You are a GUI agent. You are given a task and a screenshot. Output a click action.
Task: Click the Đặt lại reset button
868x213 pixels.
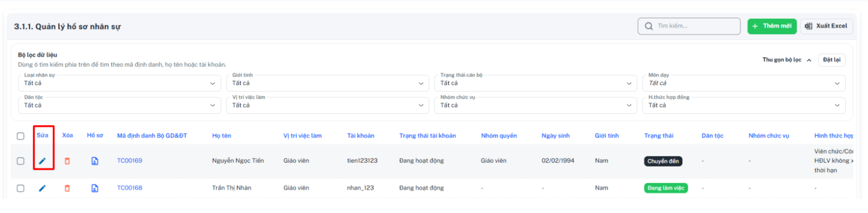coord(831,60)
